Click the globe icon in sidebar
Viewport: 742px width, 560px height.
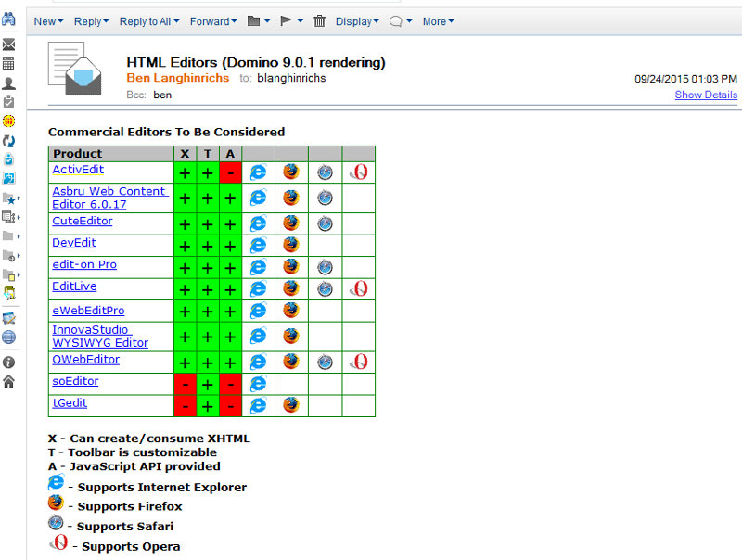coord(9,337)
